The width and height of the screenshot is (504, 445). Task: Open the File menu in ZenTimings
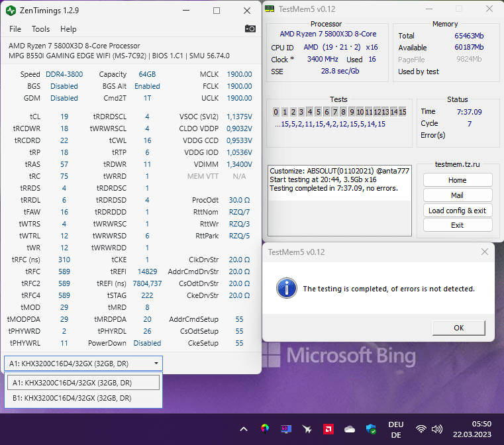pyautogui.click(x=15, y=29)
